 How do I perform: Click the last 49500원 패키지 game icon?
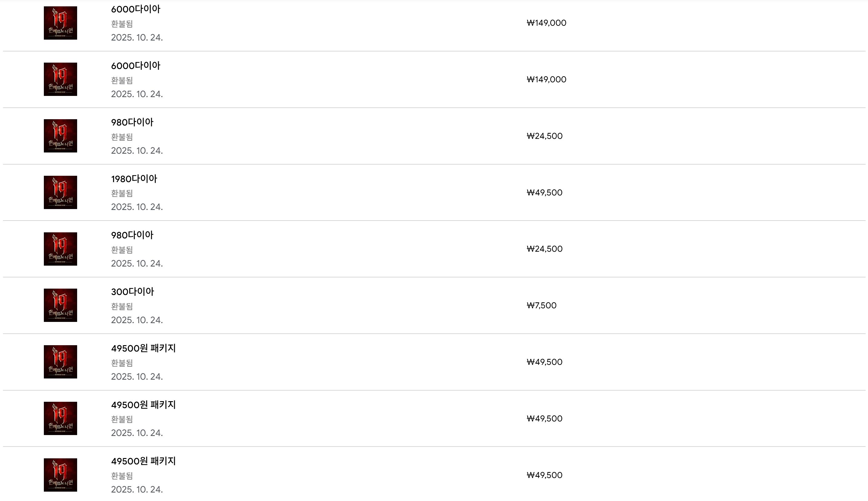(60, 475)
